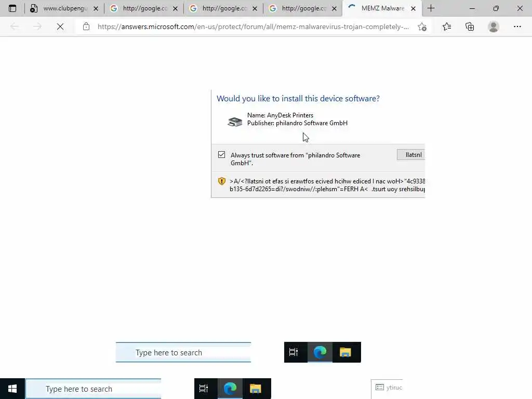Open File Explorer in the bottom taskbar
This screenshot has width=532, height=399.
tap(256, 389)
